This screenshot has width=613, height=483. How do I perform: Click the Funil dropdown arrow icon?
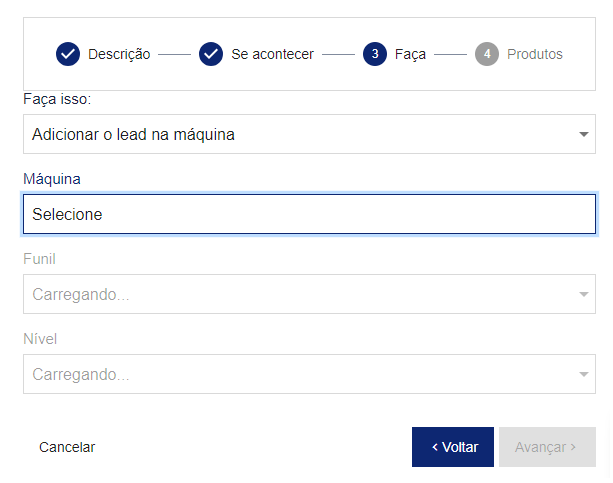point(584,294)
